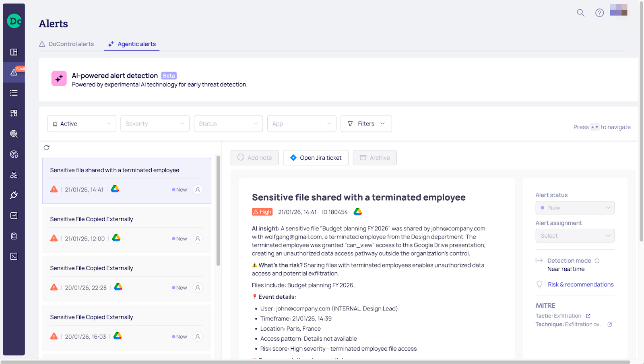Click Google Drive icon in alert detail header
The image size is (644, 364).
[x=358, y=212]
